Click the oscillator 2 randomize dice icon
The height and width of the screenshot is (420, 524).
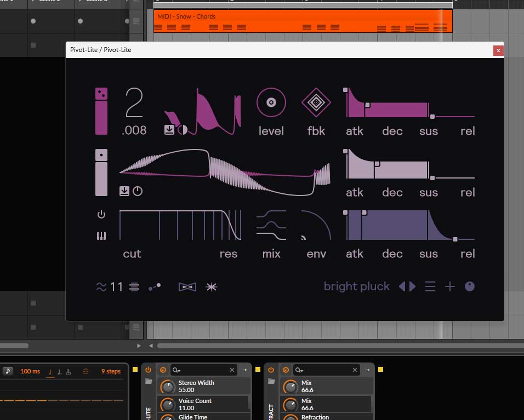[101, 155]
